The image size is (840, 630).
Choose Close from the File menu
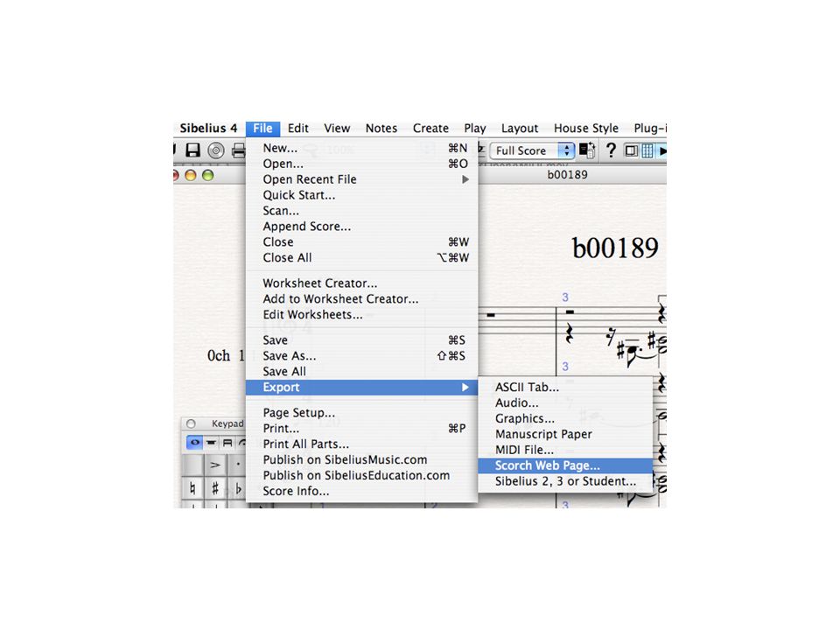click(x=361, y=242)
